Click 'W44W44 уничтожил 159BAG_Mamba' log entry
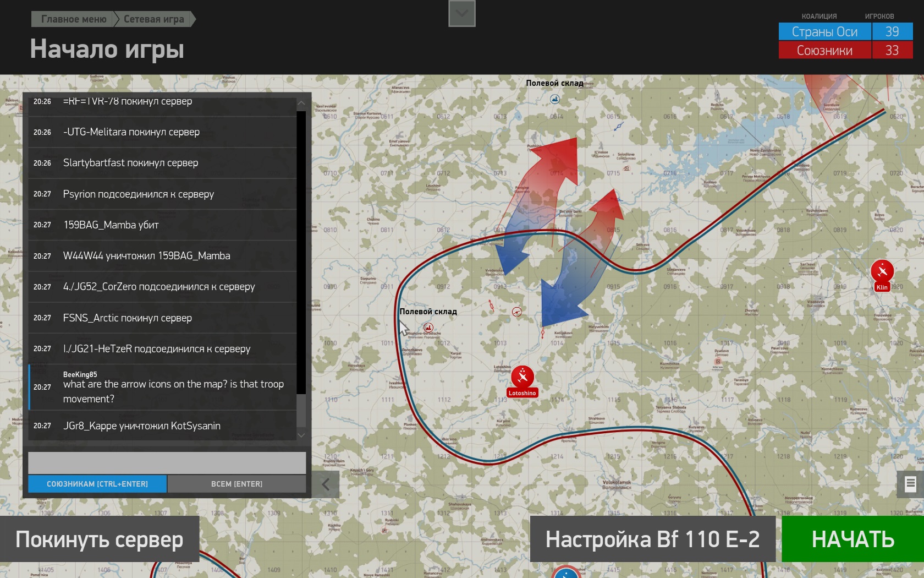Image resolution: width=924 pixels, height=578 pixels. (163, 256)
